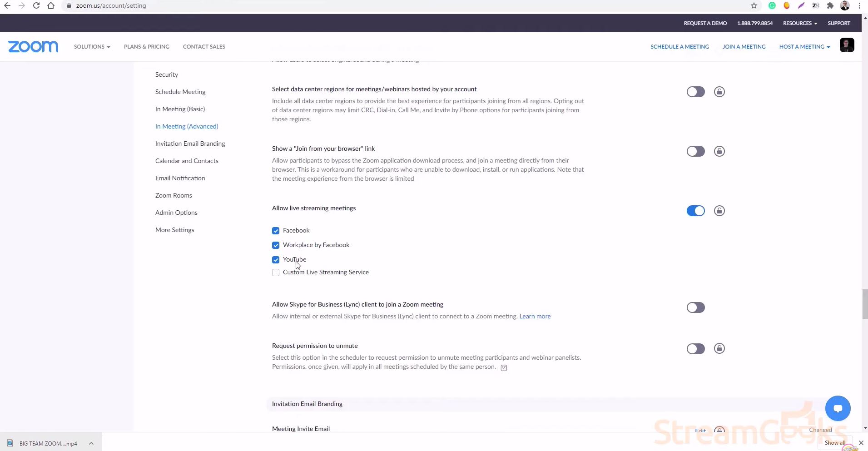Open the blue chat help bubble
The image size is (868, 451).
click(838, 408)
